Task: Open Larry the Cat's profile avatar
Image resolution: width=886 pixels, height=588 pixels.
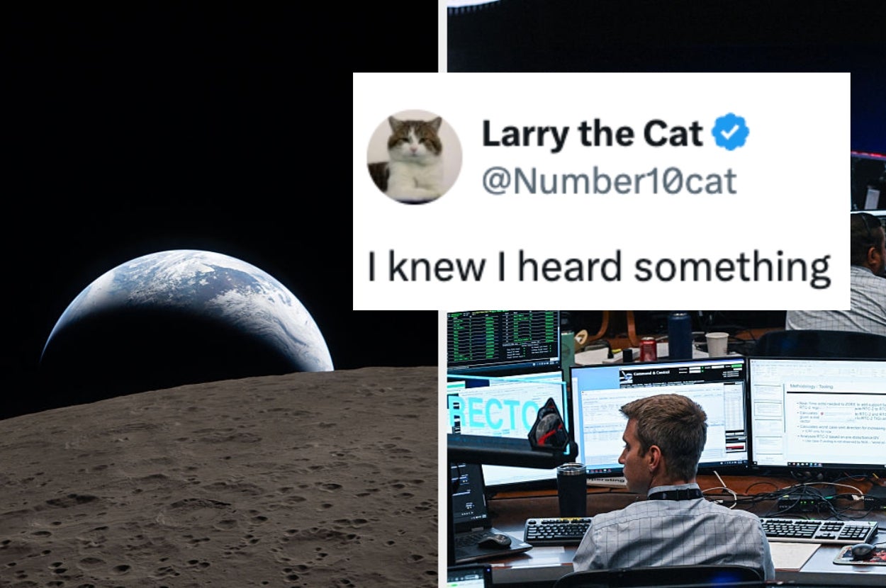Action: click(x=415, y=157)
